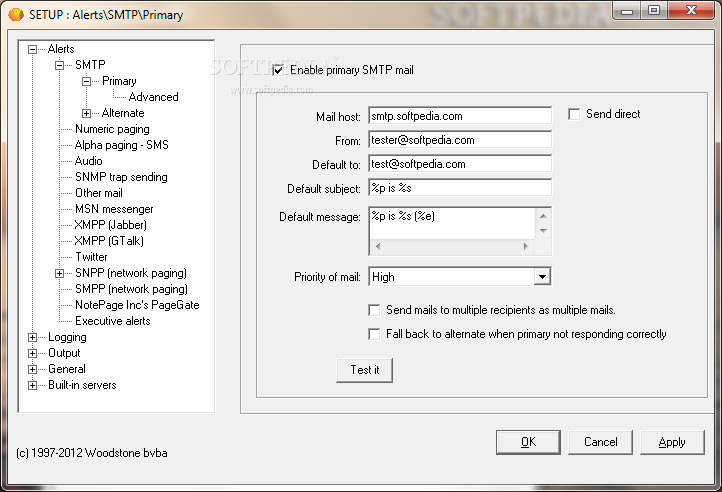Uncheck Enable primary SMTP mail
The image size is (722, 492).
pos(278,70)
